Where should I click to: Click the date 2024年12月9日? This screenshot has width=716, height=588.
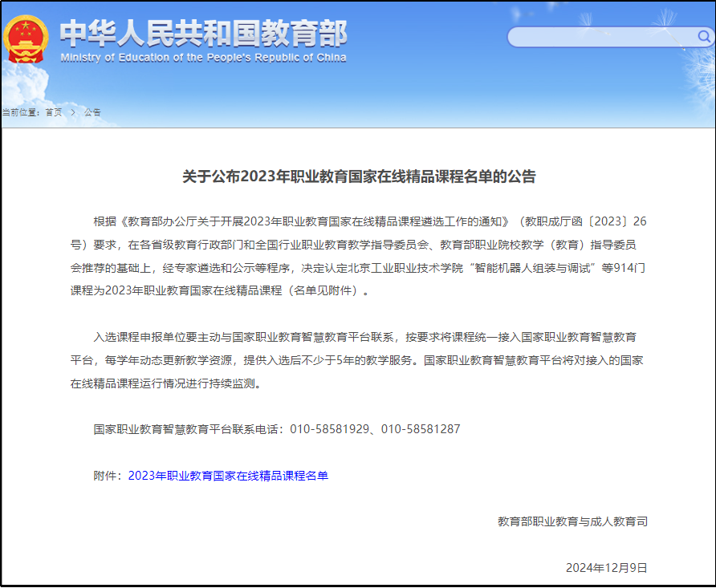(x=606, y=568)
